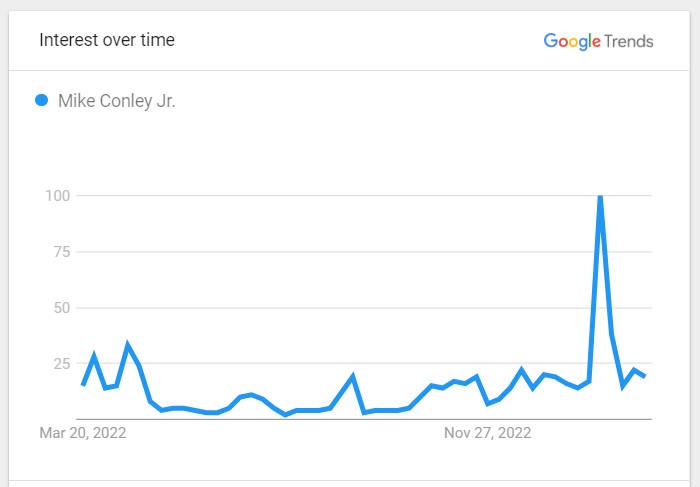Click the lowest dip of the line
The height and width of the screenshot is (487, 700).
coord(286,415)
